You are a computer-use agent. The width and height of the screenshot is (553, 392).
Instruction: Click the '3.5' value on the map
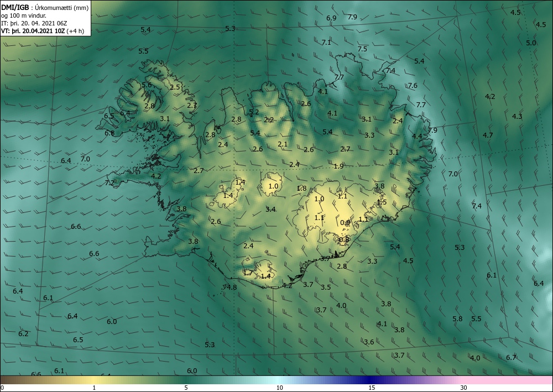click(x=326, y=287)
